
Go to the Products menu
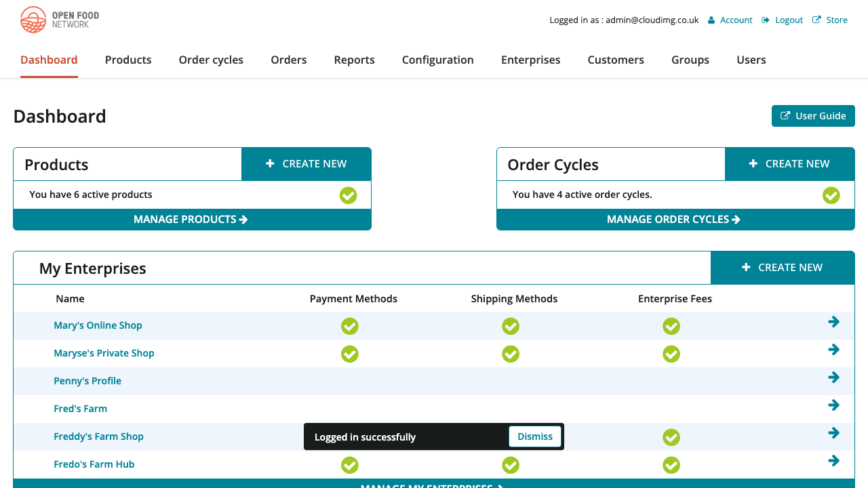[128, 60]
